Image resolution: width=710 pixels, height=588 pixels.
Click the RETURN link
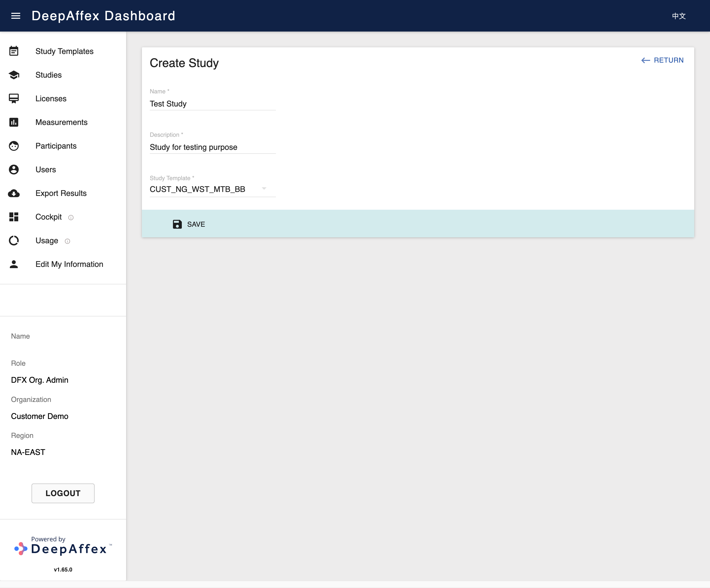click(x=663, y=60)
